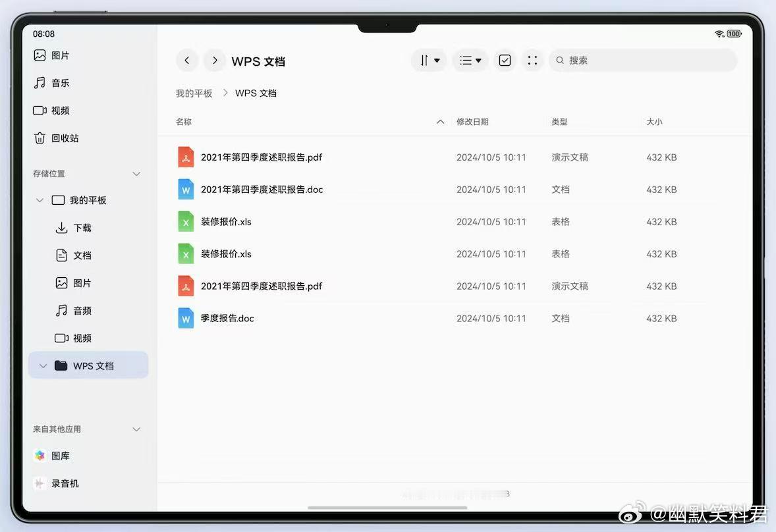Enable multi-select with the checkbox toolbar icon
Image resolution: width=776 pixels, height=532 pixels.
(x=505, y=61)
